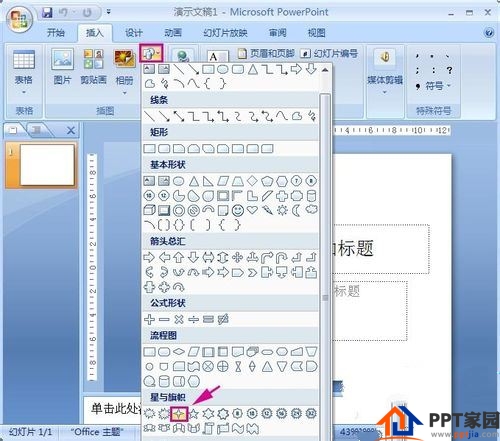
Task: Select the straight line in 线条 section
Action: 149,116
